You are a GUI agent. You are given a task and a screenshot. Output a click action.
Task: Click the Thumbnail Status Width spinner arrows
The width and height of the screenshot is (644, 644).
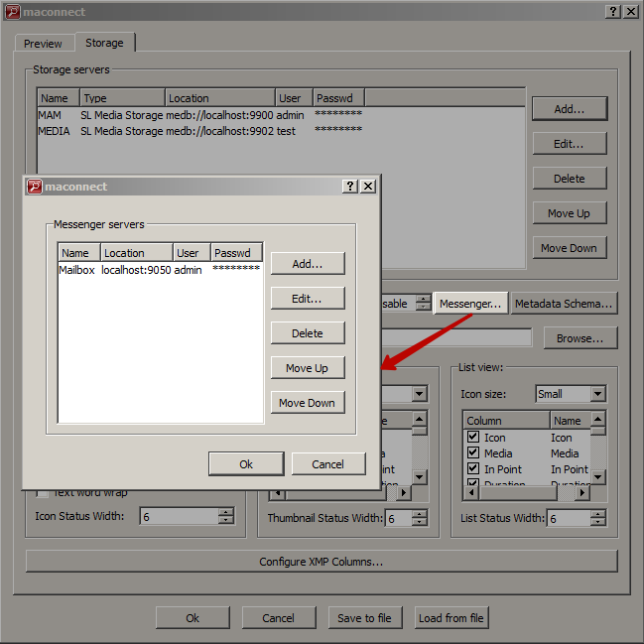coord(420,518)
